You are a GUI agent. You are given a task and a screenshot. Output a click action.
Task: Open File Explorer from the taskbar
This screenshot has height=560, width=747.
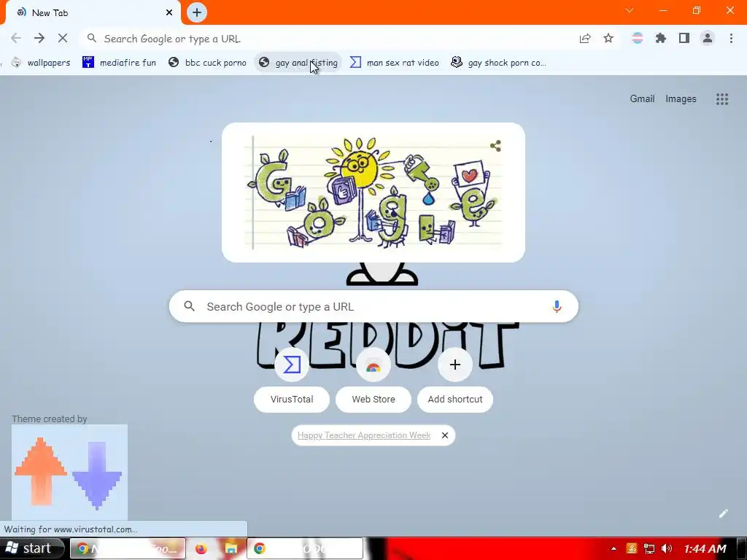pos(231,548)
